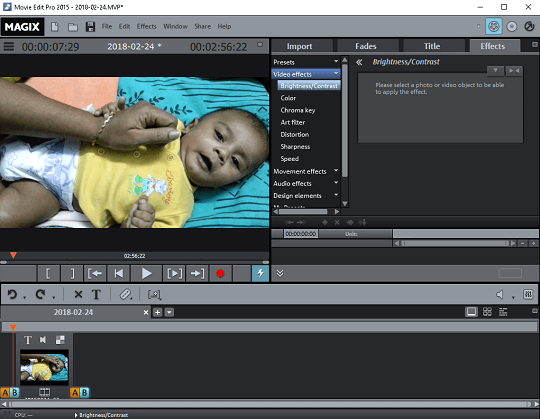Open the Effects menu in menu bar
Viewport: 540px width, 419px height.
point(146,27)
